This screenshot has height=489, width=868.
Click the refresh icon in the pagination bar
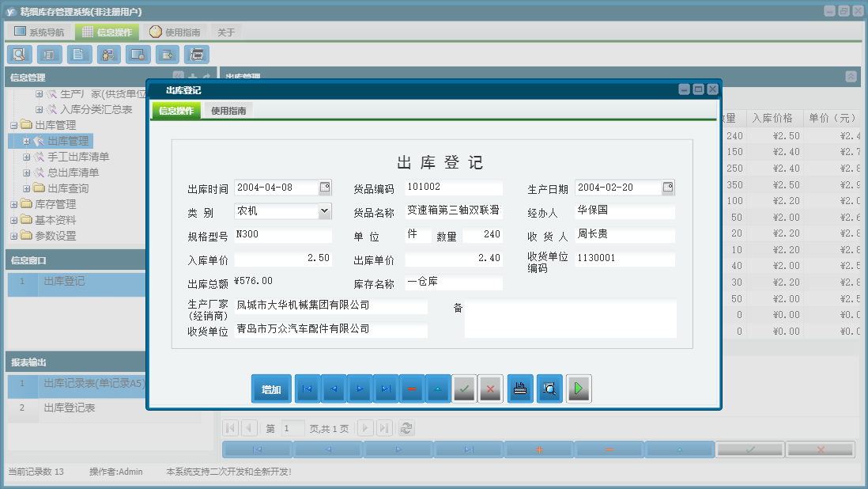pyautogui.click(x=406, y=428)
